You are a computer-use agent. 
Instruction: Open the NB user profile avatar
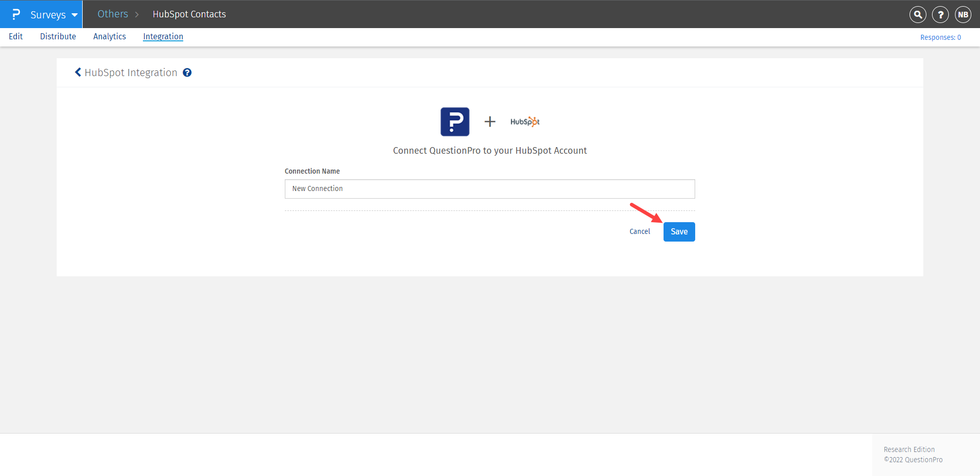963,14
